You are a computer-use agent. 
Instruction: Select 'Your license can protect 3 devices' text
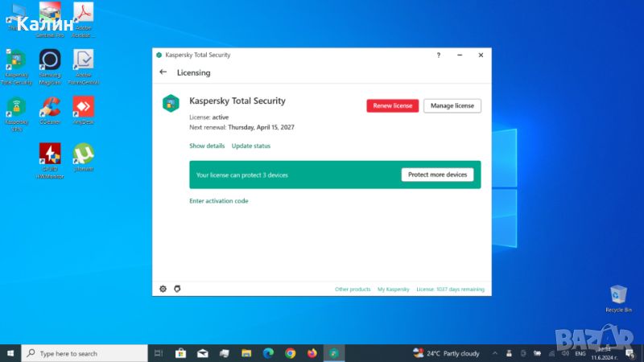click(242, 175)
